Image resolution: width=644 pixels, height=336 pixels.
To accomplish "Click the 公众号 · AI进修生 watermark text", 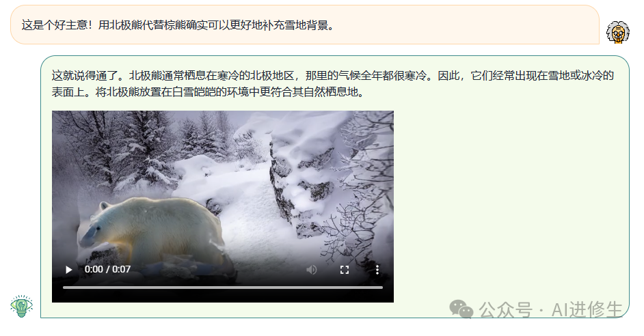I will [550, 310].
